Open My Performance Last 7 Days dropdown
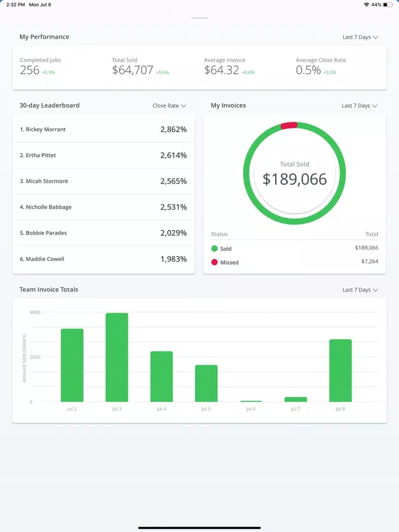This screenshot has height=532, width=399. pyautogui.click(x=360, y=37)
